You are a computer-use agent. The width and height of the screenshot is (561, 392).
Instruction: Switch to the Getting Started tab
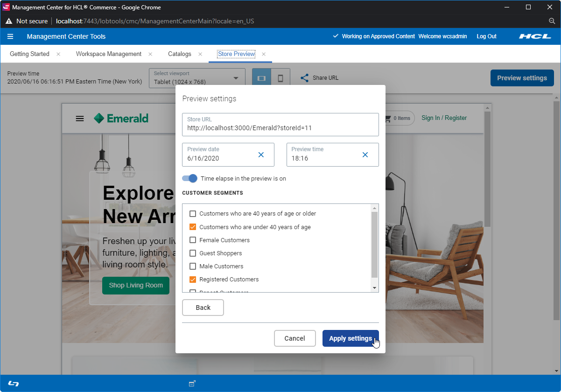tap(29, 54)
